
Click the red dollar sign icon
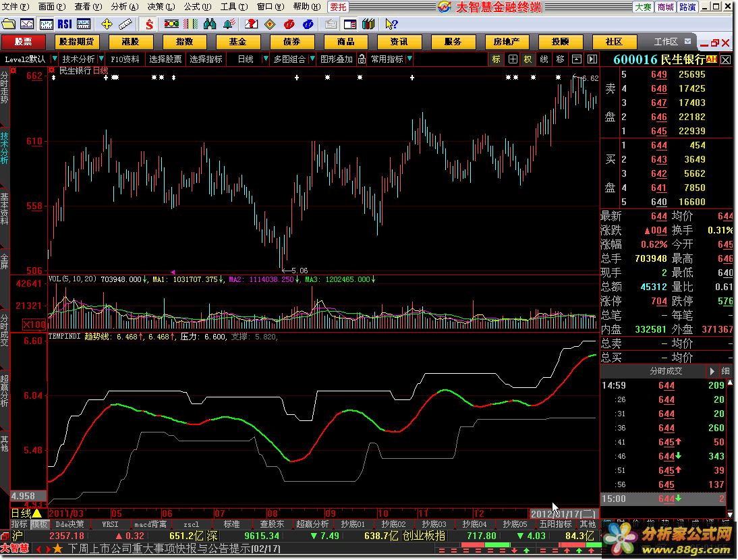(x=149, y=24)
